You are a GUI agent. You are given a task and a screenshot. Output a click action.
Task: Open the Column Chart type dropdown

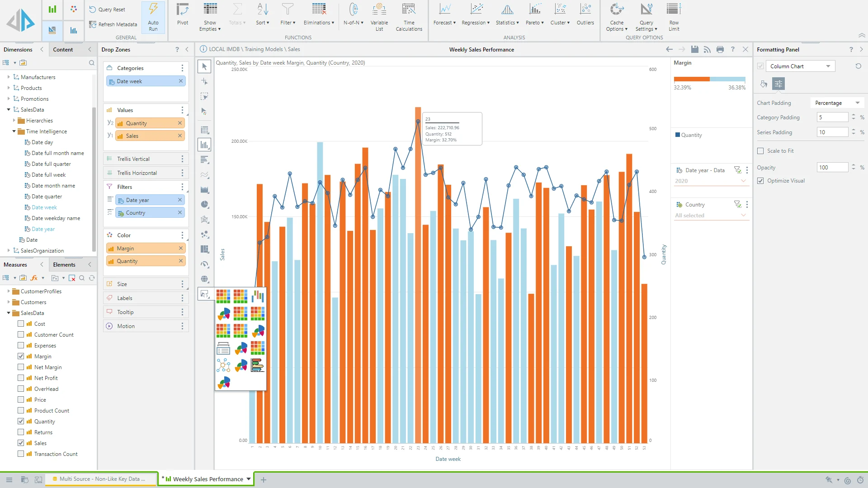click(x=829, y=66)
